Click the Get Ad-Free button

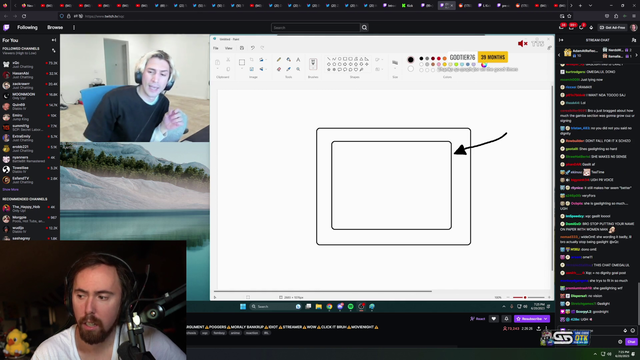pyautogui.click(x=612, y=27)
